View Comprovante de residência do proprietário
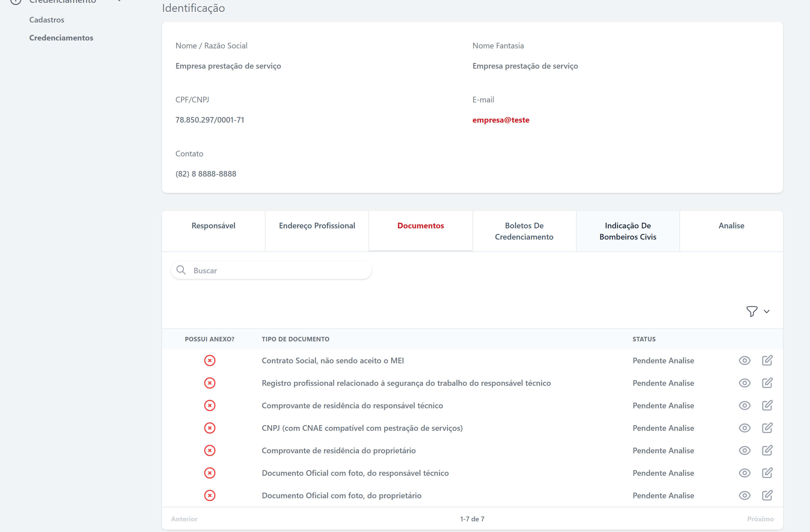Image resolution: width=810 pixels, height=532 pixels. pos(744,450)
